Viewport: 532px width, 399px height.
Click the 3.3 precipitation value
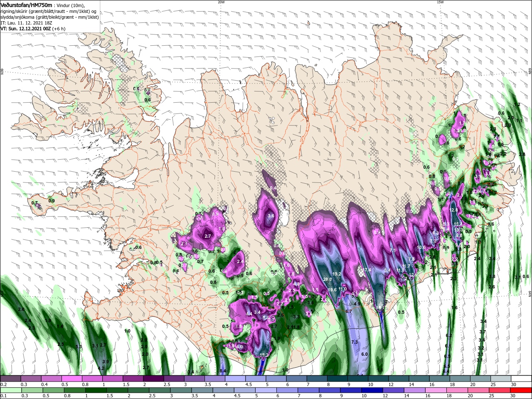pos(296,316)
